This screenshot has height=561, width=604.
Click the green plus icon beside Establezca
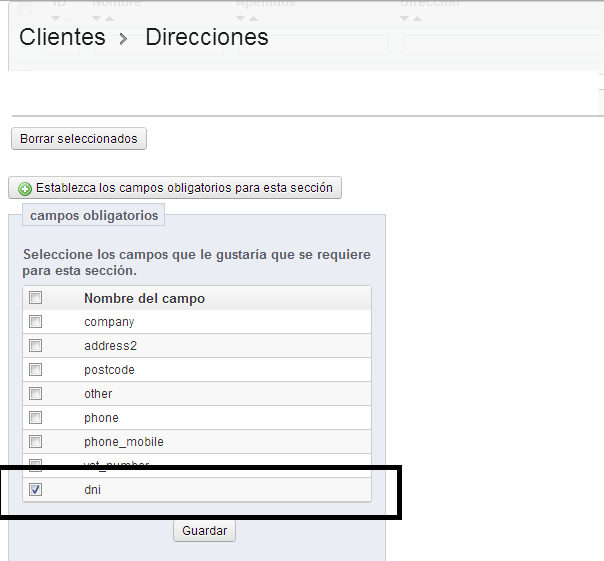(x=25, y=188)
